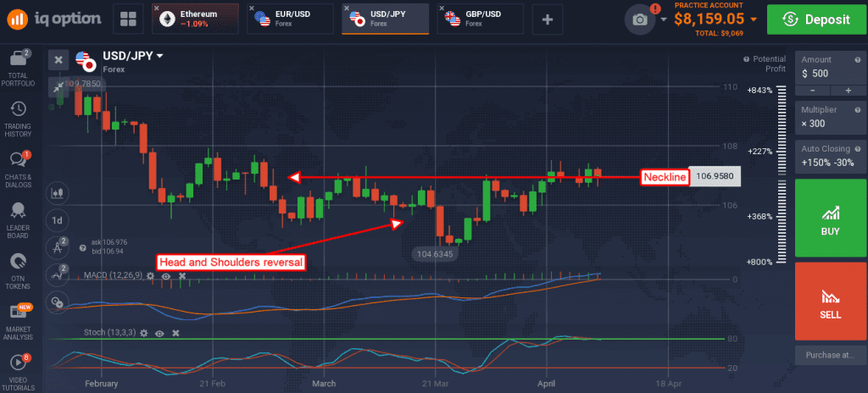Remove the MACD indicator
The image size is (868, 393).
click(182, 275)
